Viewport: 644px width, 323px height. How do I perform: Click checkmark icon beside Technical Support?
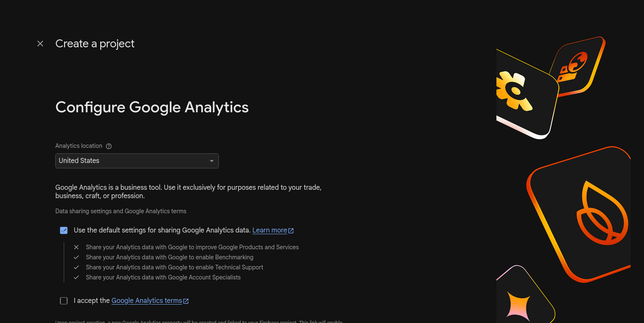click(76, 267)
